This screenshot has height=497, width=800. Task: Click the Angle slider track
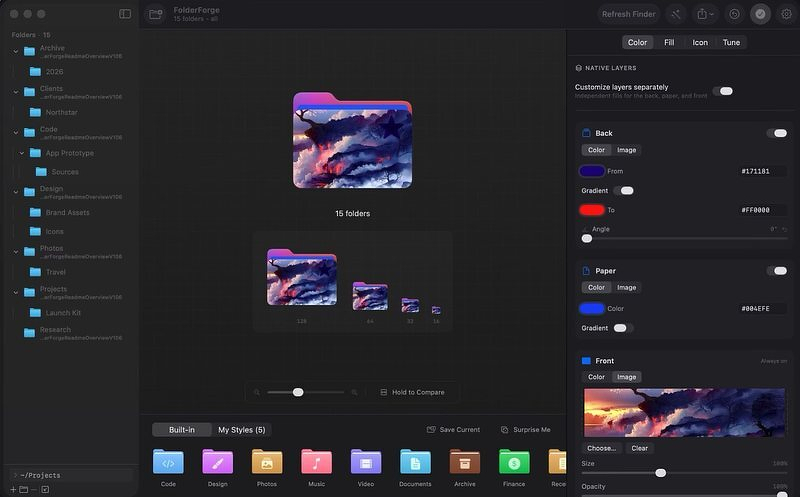(684, 238)
